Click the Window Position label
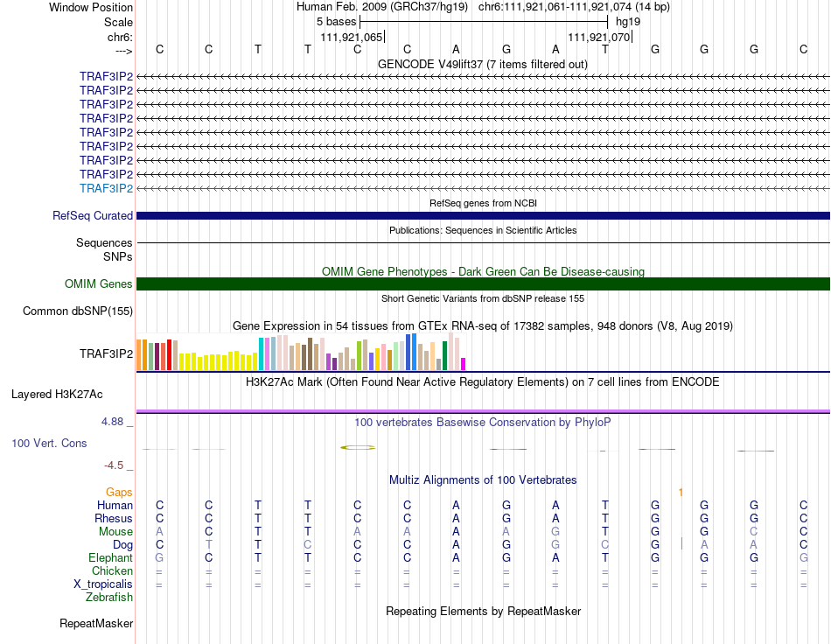Image resolution: width=831 pixels, height=644 pixels. (91, 7)
